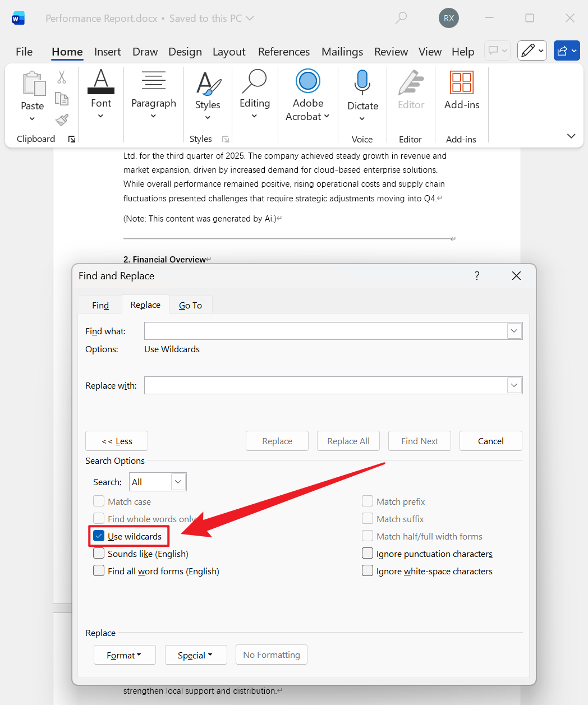Enable the Match suffix checkbox
588x705 pixels.
tap(367, 518)
